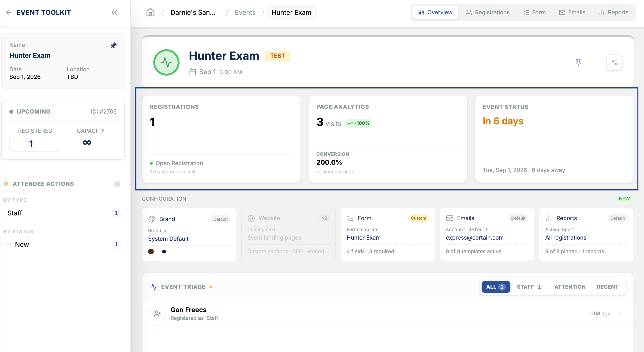Image resolution: width=644 pixels, height=352 pixels.
Task: Click the Default badge on Emails card
Action: [518, 218]
